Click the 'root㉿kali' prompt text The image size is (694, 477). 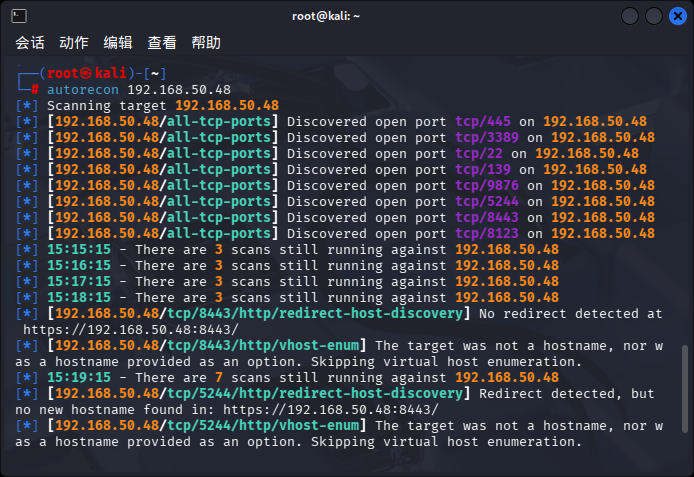point(87,73)
